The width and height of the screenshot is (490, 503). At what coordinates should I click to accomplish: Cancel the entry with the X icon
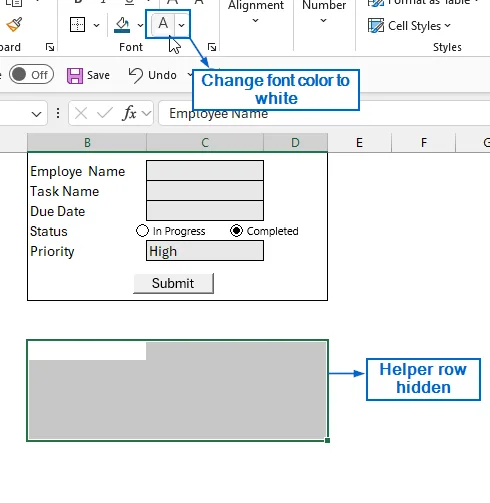click(x=81, y=114)
